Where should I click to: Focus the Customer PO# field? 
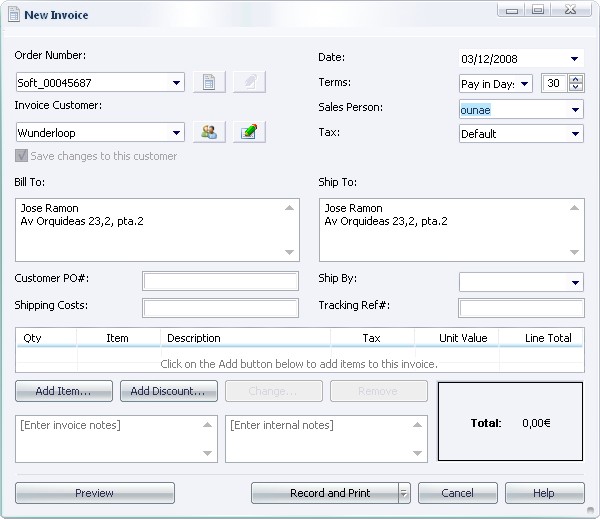pyautogui.click(x=220, y=281)
